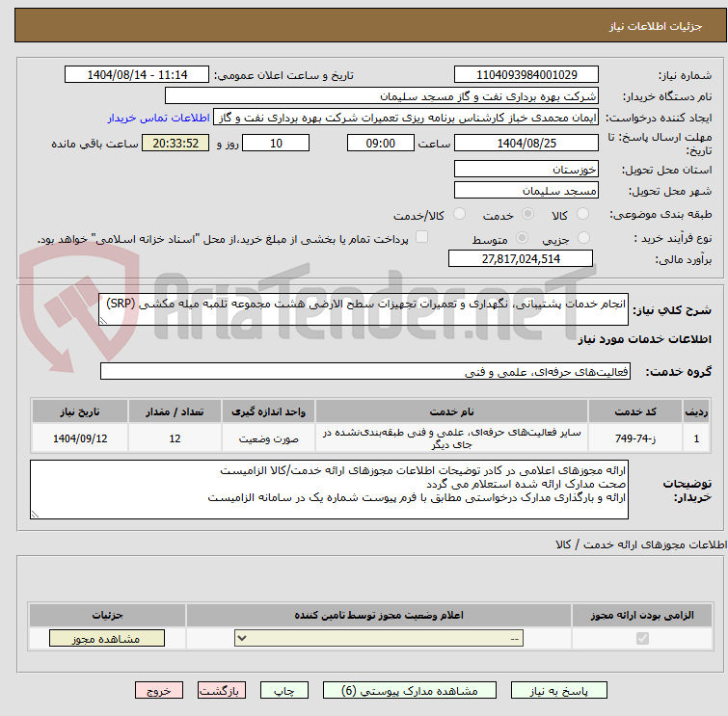Click need date cell 1404/09/12
This screenshot has height=716, width=728.
80,438
